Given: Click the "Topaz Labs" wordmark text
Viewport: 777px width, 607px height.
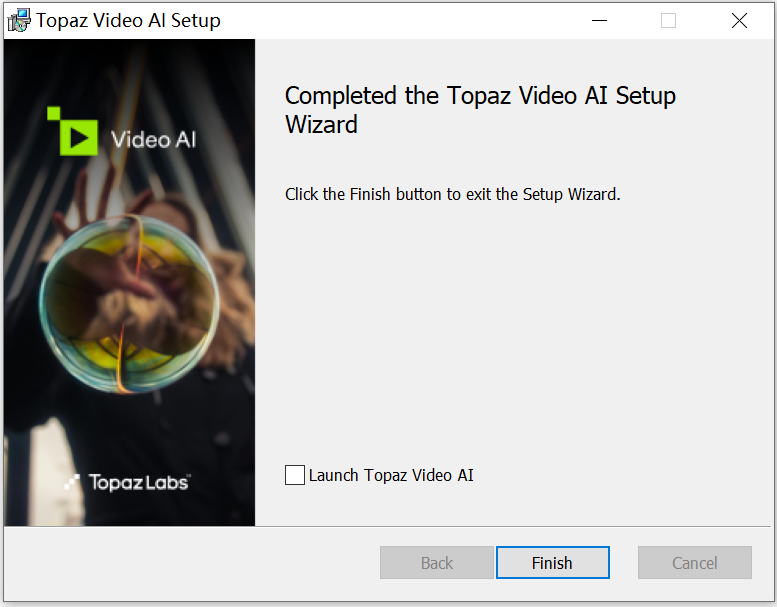Looking at the screenshot, I should [138, 482].
